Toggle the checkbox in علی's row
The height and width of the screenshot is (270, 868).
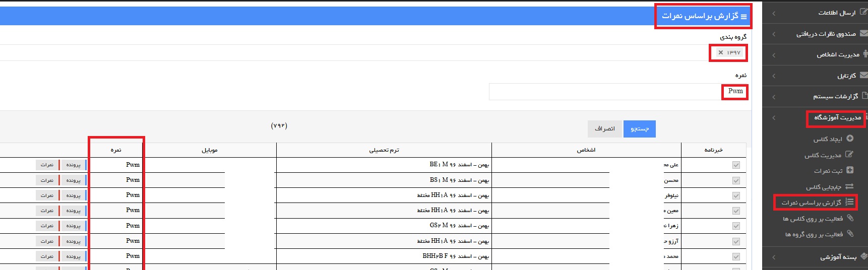(x=736, y=165)
